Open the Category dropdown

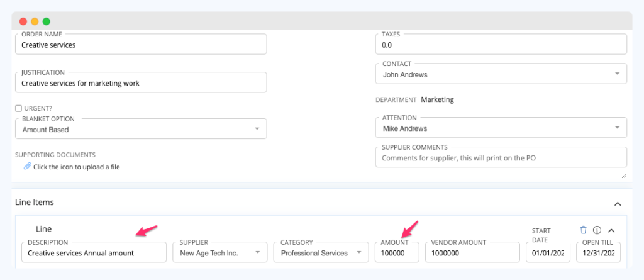(321, 252)
